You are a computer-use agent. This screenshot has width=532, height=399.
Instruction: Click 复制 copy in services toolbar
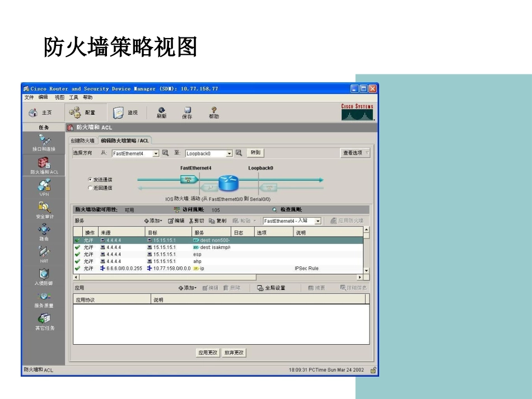(x=217, y=220)
